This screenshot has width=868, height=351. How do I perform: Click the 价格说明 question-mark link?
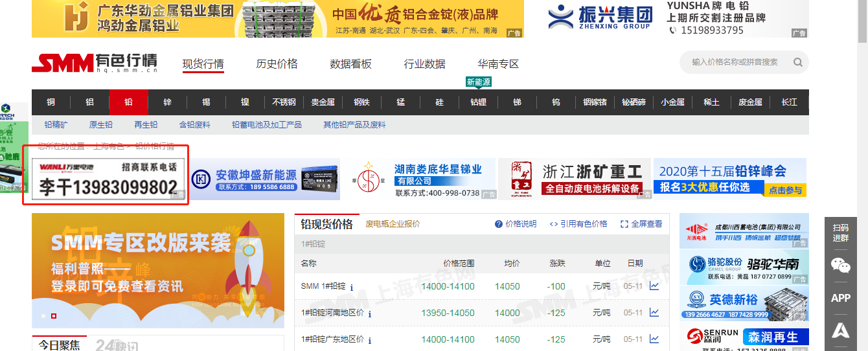[516, 224]
